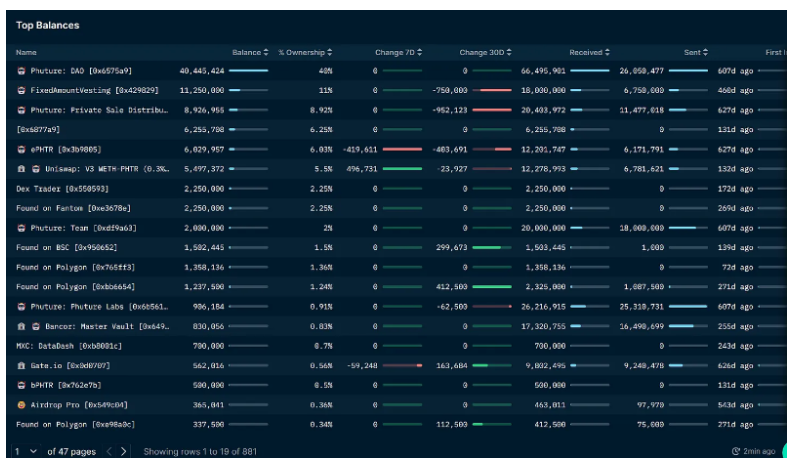The width and height of the screenshot is (791, 463).
Task: Open Gate.io [0x0d0707] entry
Action: (70, 366)
